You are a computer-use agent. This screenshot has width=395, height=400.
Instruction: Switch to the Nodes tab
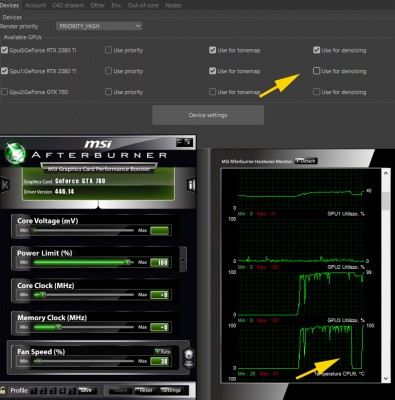(x=174, y=5)
